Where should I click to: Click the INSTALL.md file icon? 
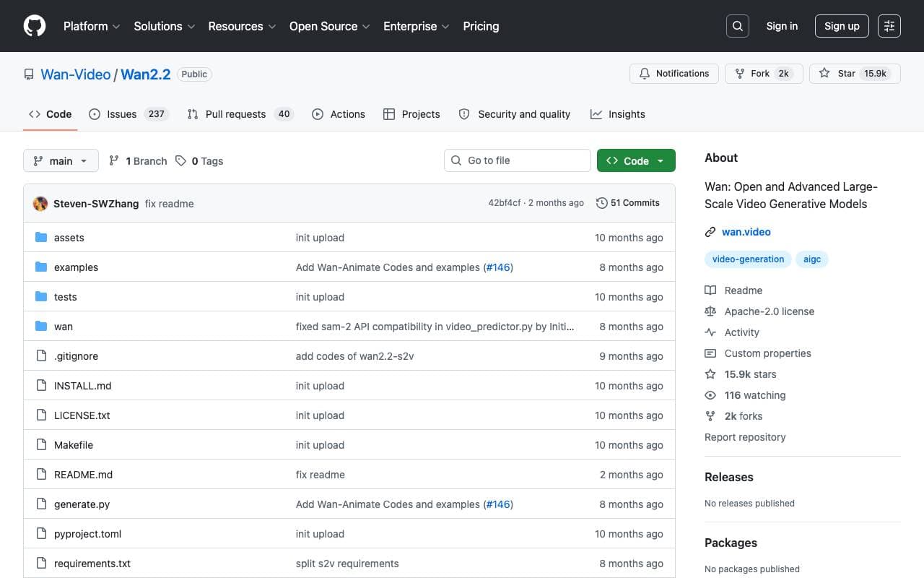[x=41, y=386]
